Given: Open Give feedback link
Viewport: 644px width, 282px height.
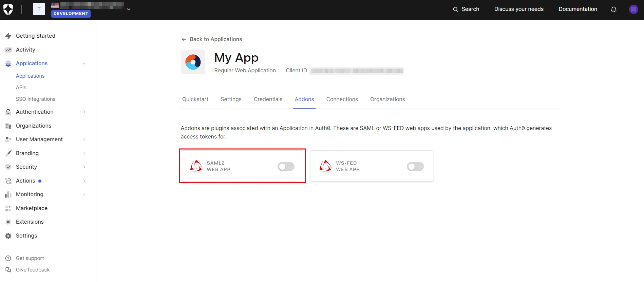Looking at the screenshot, I should pyautogui.click(x=33, y=270).
